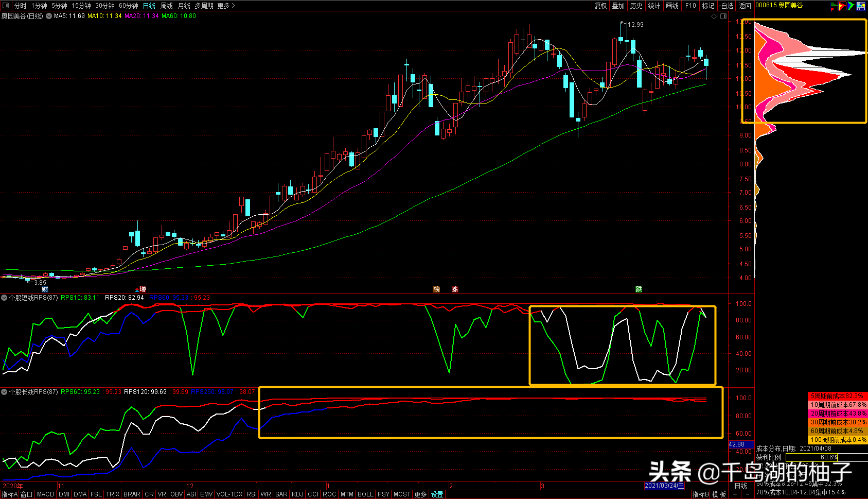Click the green and blue triangle icon

851,6
